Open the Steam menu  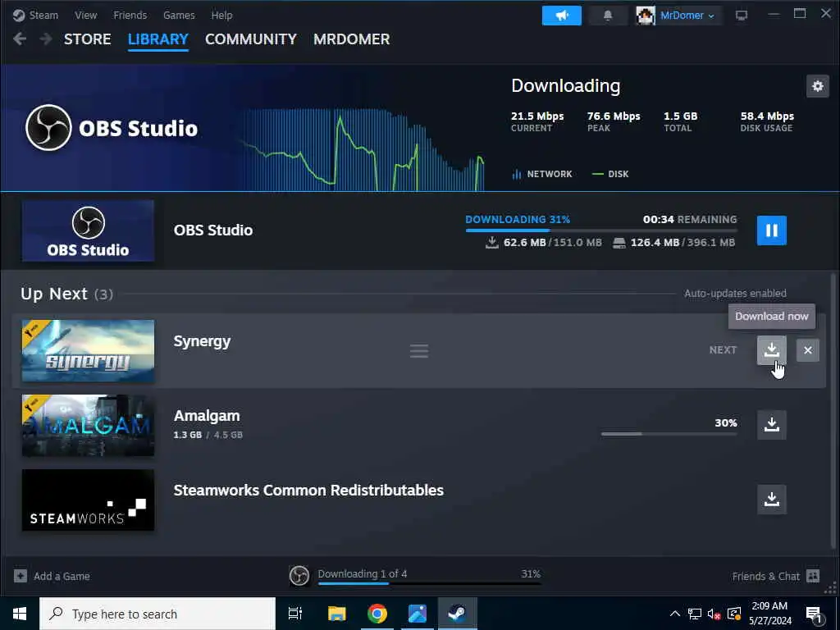36,15
